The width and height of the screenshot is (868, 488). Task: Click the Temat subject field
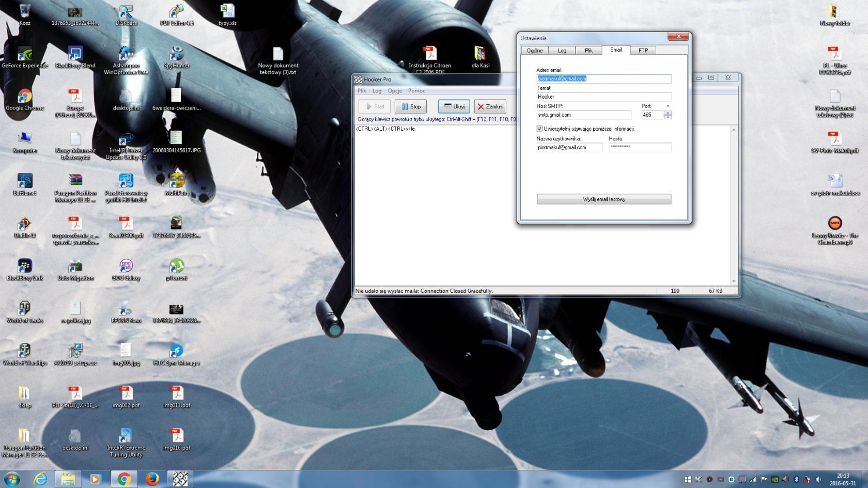click(x=604, y=97)
